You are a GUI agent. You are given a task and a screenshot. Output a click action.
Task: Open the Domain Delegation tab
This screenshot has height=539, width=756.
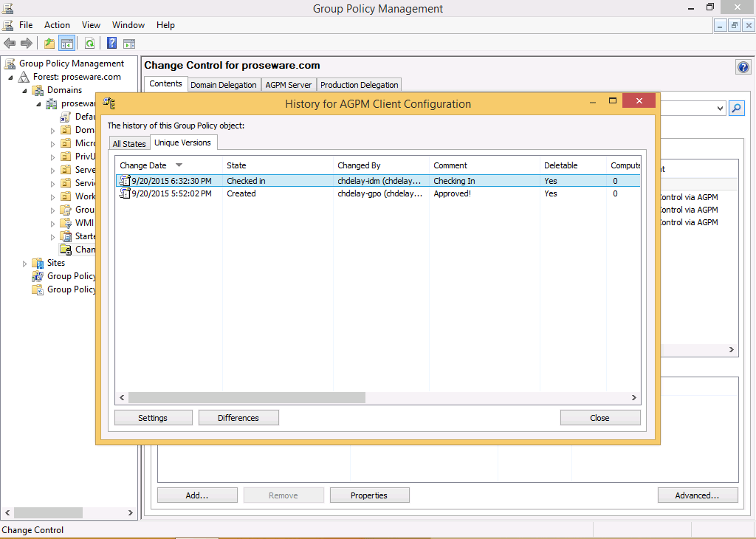tap(223, 85)
